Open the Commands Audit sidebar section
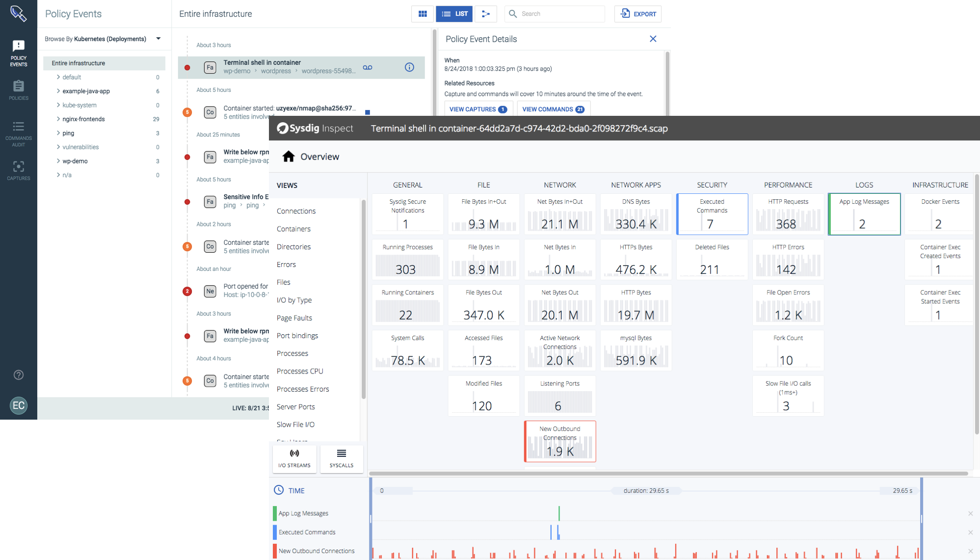The width and height of the screenshot is (980, 560). [19, 133]
